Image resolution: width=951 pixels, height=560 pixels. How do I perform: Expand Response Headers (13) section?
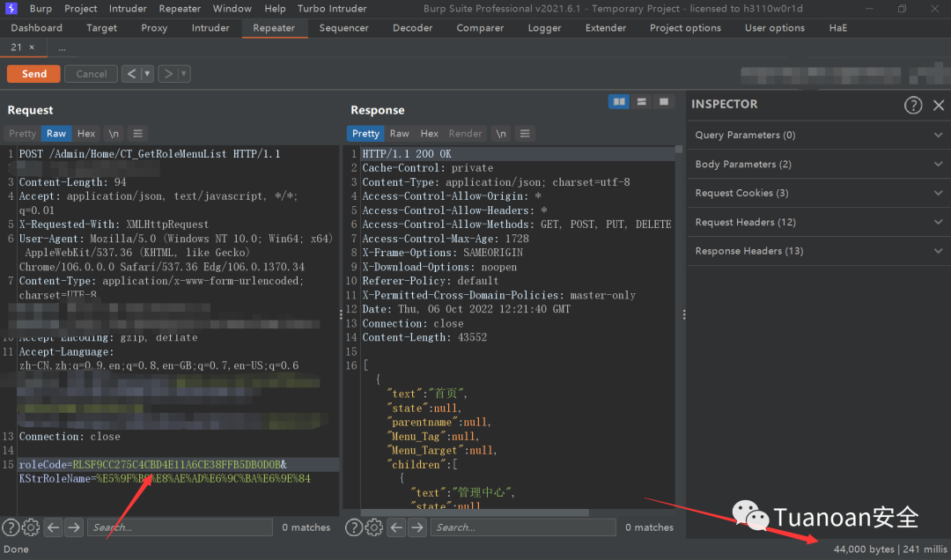[x=819, y=251]
